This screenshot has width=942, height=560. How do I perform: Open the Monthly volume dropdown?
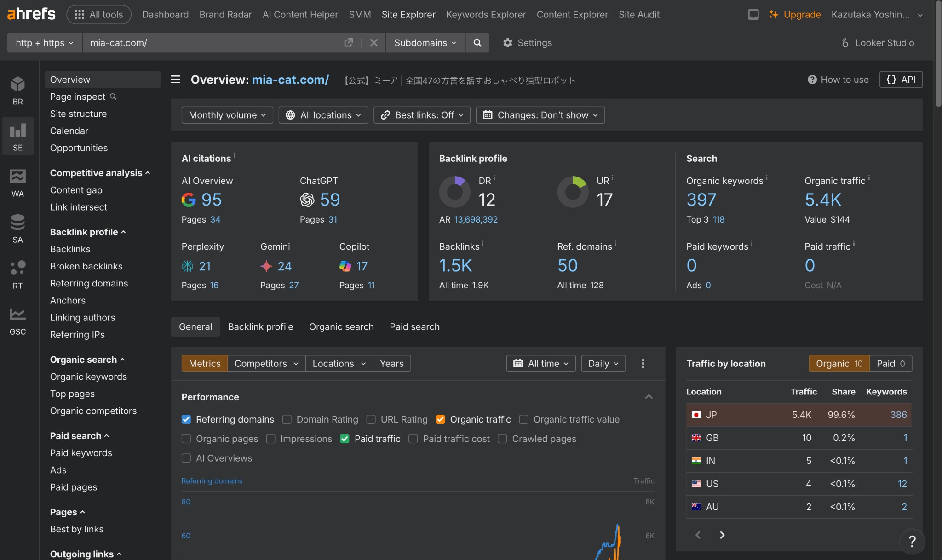pyautogui.click(x=227, y=115)
